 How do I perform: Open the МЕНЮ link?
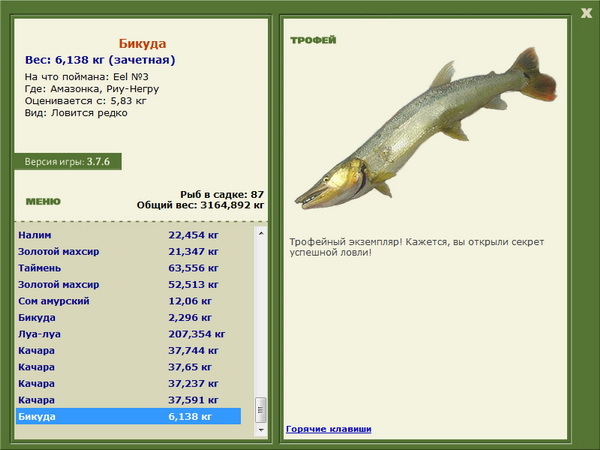[x=43, y=201]
